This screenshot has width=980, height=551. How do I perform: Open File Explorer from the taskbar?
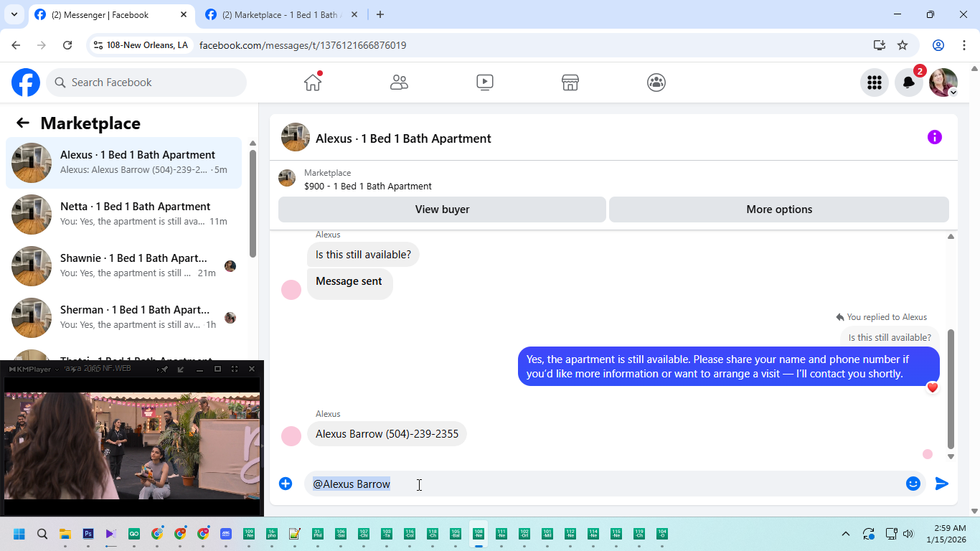click(x=65, y=534)
